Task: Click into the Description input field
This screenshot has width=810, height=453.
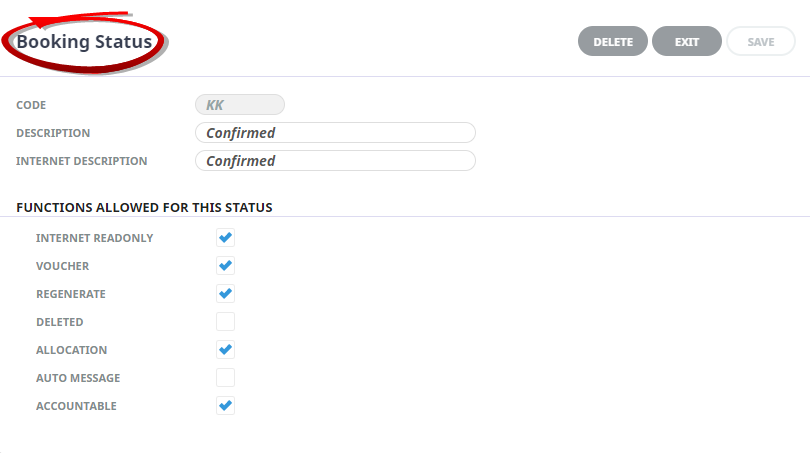Action: click(335, 133)
